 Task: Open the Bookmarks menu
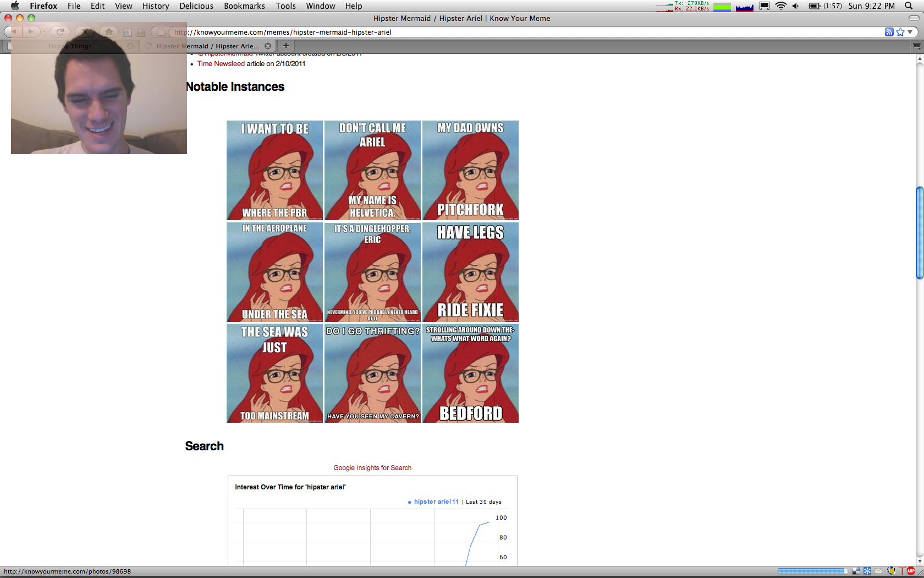244,6
